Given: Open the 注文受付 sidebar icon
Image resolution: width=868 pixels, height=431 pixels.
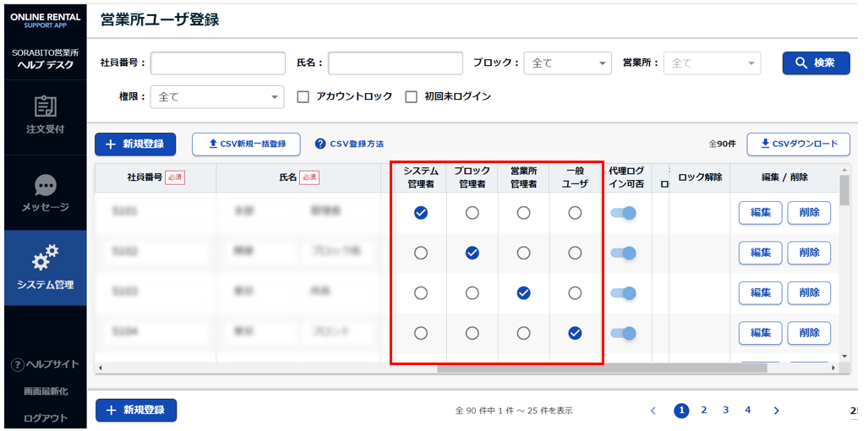Looking at the screenshot, I should pos(45,107).
